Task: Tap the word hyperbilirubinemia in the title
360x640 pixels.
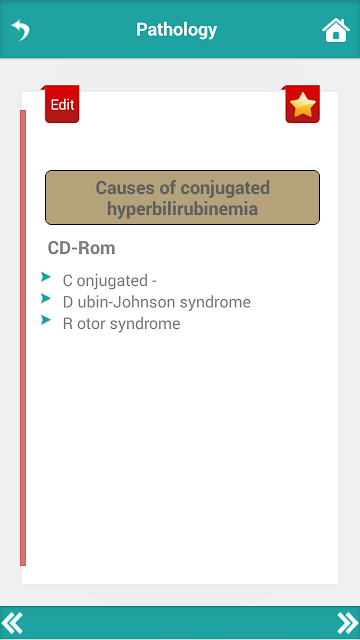Action: click(x=182, y=209)
